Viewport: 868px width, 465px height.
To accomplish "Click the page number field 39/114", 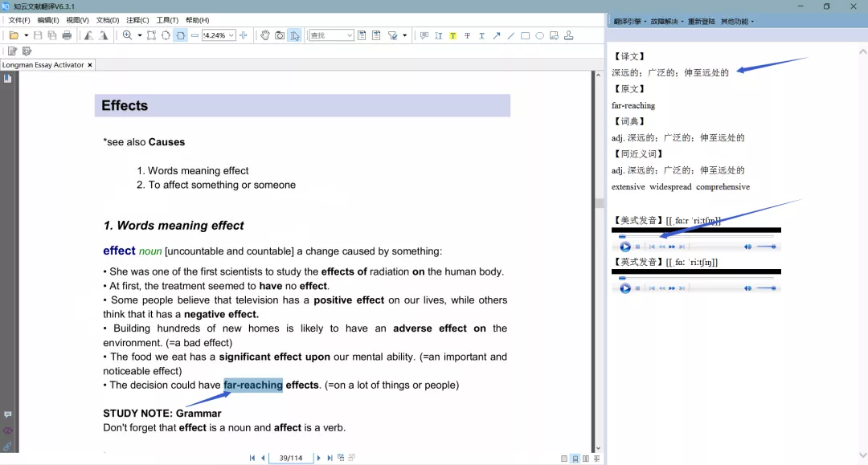I will click(290, 458).
